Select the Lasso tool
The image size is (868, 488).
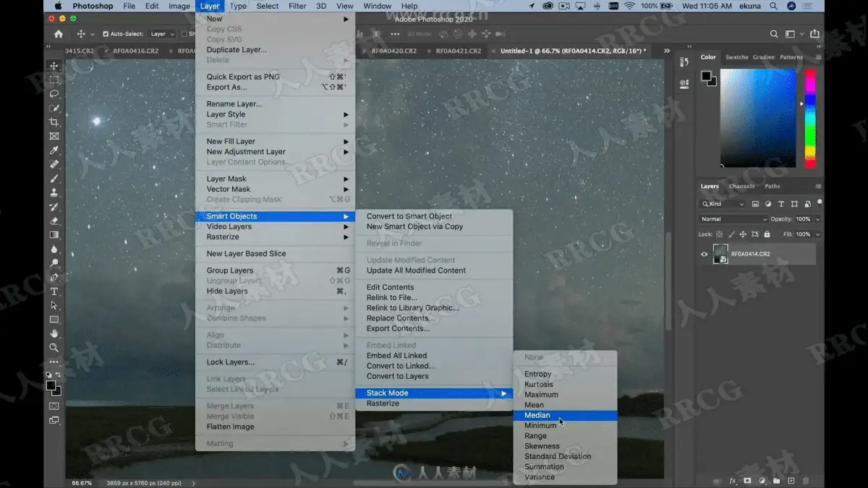[x=54, y=94]
